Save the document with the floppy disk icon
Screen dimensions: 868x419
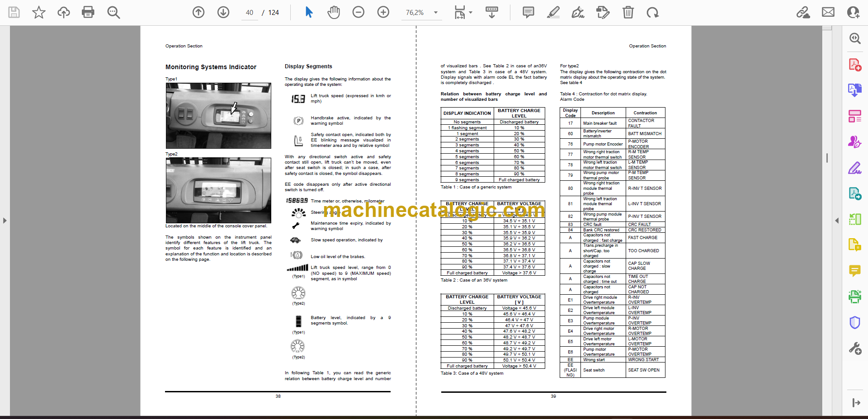pyautogui.click(x=14, y=12)
